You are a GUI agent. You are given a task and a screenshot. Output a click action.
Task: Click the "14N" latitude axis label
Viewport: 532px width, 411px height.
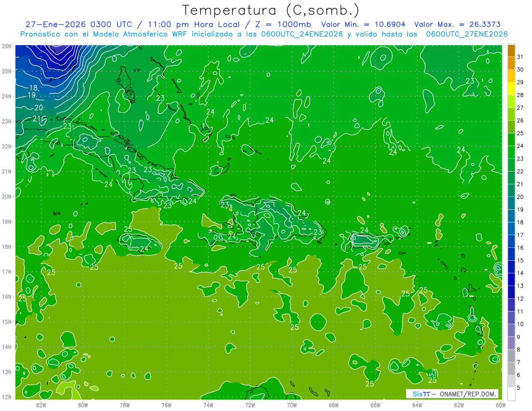[x=7, y=347]
